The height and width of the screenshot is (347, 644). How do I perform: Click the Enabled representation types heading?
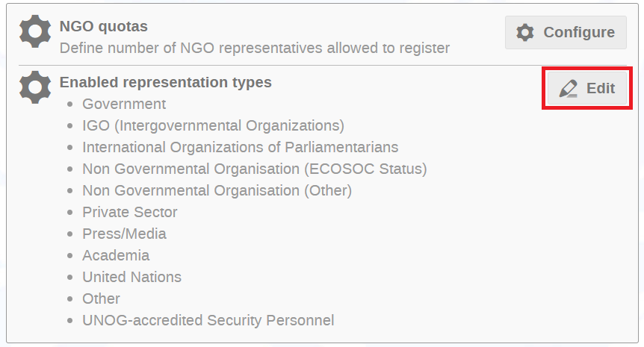point(166,82)
